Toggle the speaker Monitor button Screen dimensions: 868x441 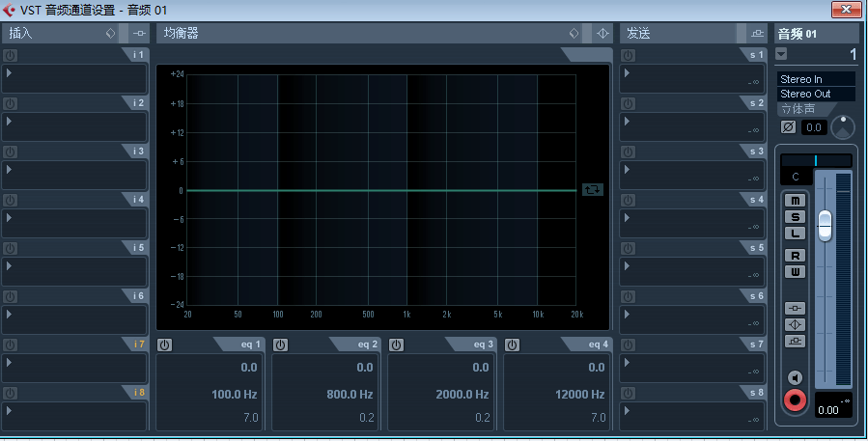(795, 378)
